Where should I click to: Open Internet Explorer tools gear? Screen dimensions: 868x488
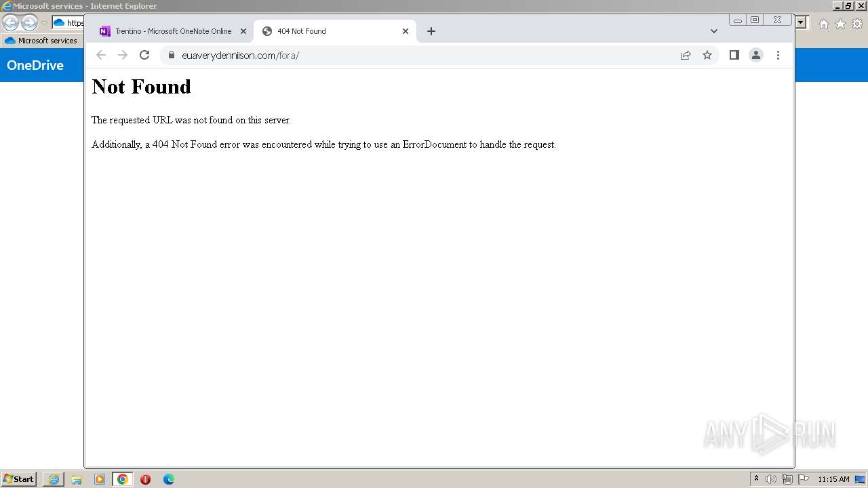click(857, 24)
